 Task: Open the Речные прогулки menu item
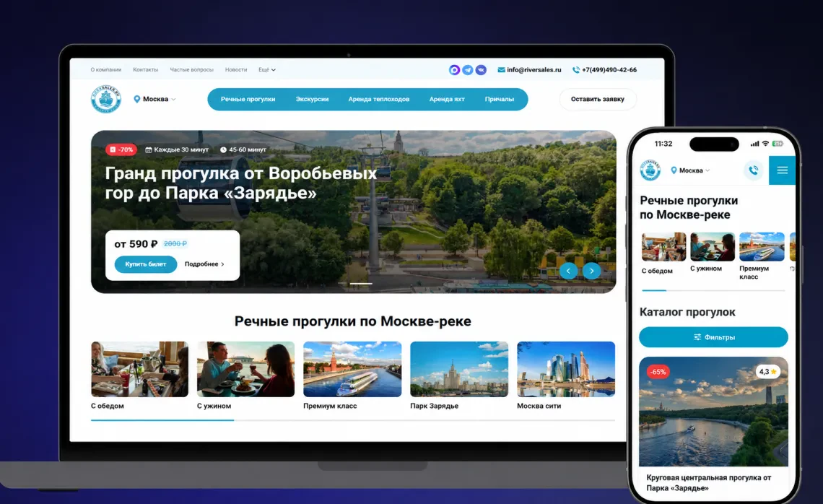pyautogui.click(x=248, y=99)
